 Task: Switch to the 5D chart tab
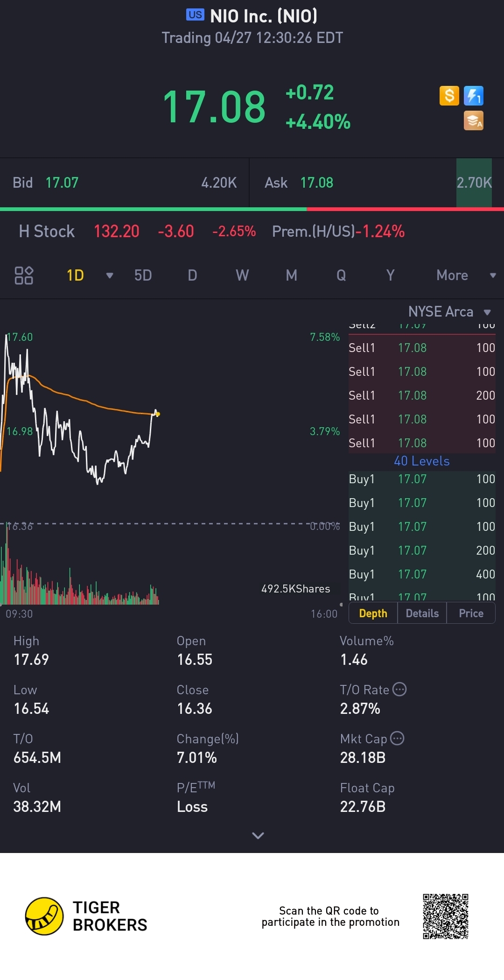pos(143,275)
